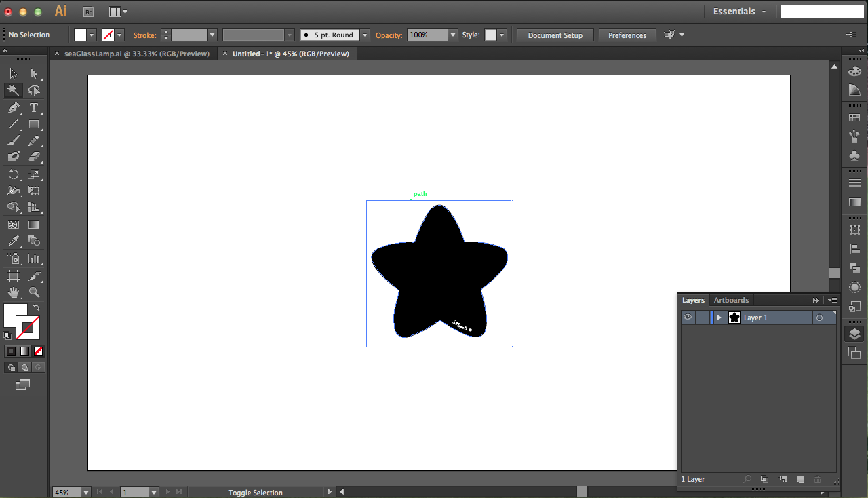Choose the Symbol Sprayer tool
The image size is (868, 498).
point(14,259)
